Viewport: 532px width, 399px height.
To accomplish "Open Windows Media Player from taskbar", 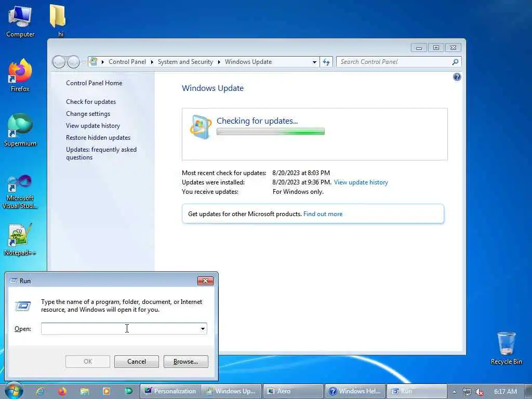I will tap(106, 391).
